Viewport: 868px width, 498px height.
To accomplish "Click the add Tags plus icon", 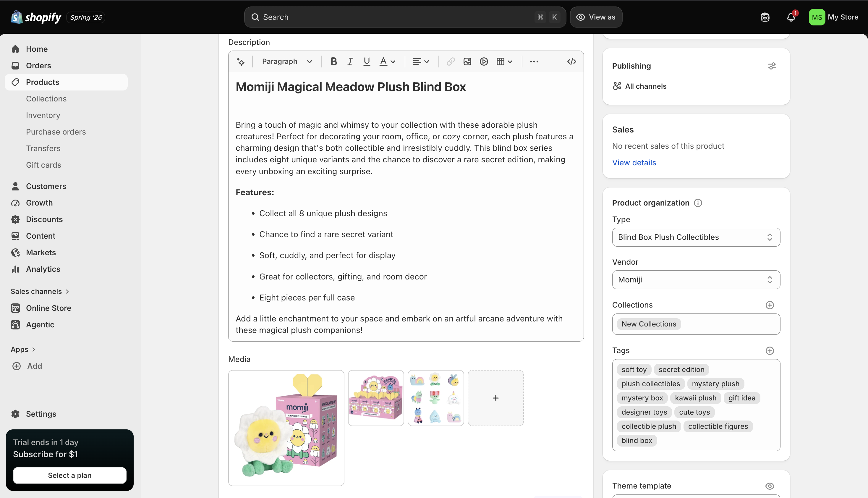I will (770, 351).
